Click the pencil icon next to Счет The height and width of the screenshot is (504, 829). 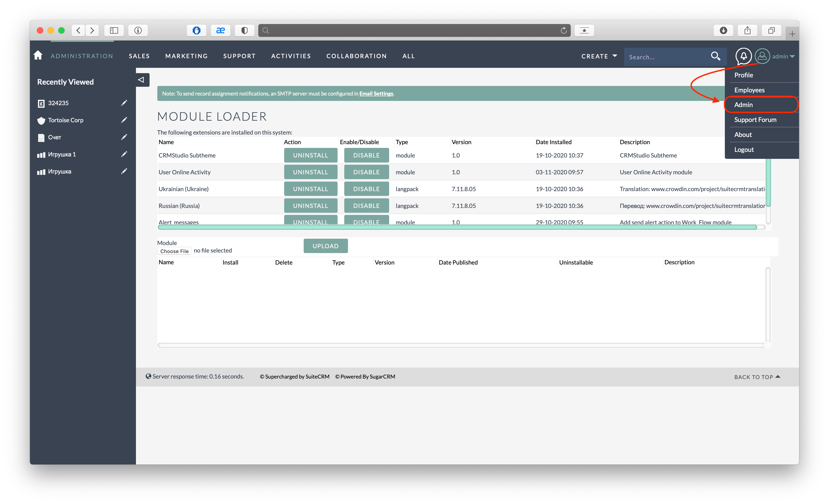(124, 137)
